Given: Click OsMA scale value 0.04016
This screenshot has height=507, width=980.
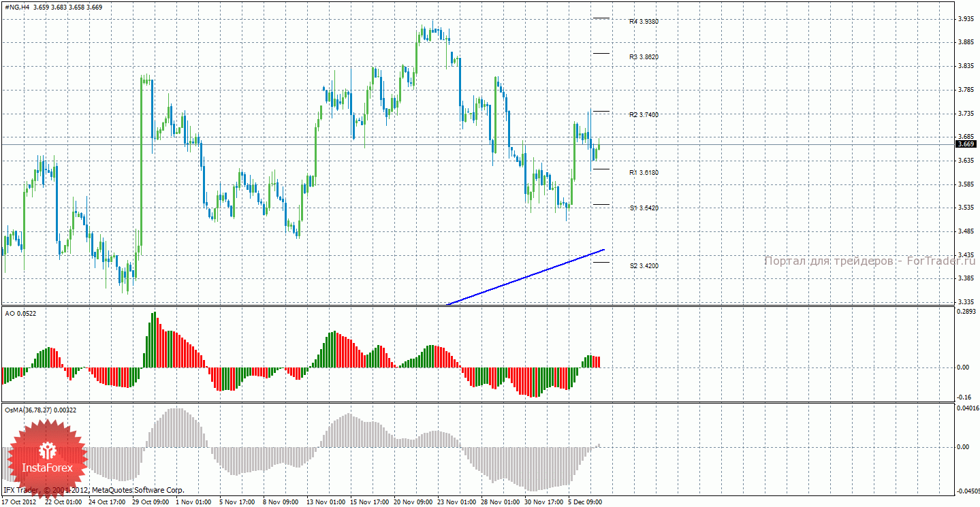Looking at the screenshot, I should coord(968,408).
